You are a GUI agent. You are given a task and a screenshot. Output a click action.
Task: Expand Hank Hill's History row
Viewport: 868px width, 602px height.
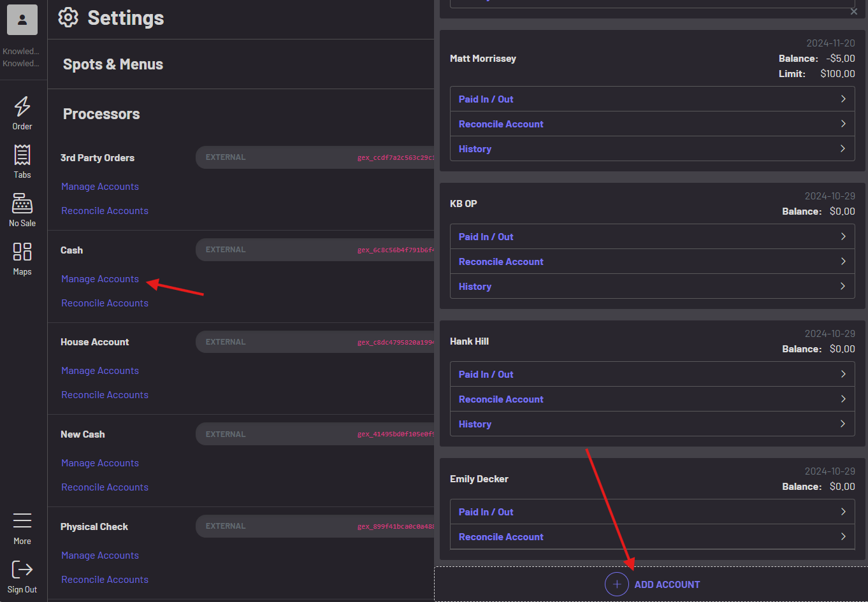click(x=652, y=424)
